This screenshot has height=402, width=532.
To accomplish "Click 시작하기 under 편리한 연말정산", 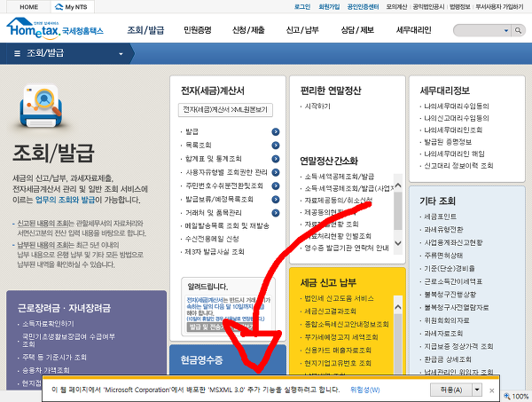I will (317, 106).
